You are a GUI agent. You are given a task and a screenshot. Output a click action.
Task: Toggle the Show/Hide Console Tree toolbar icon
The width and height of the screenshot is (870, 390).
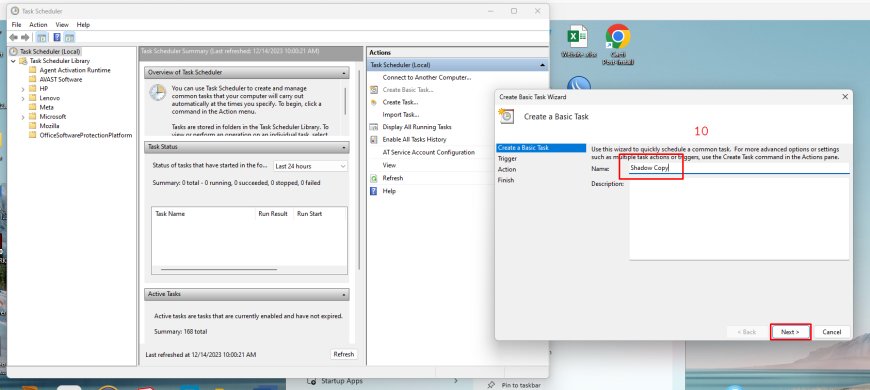coord(42,38)
